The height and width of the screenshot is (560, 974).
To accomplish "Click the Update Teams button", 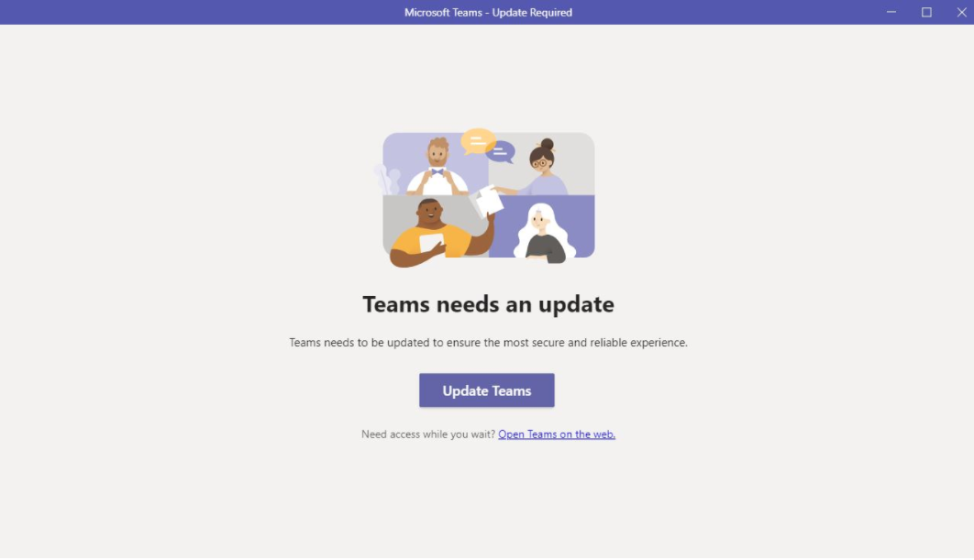I will click(x=486, y=390).
